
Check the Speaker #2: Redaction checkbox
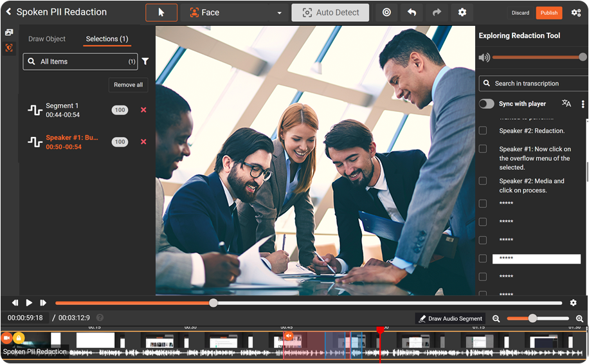click(x=483, y=131)
